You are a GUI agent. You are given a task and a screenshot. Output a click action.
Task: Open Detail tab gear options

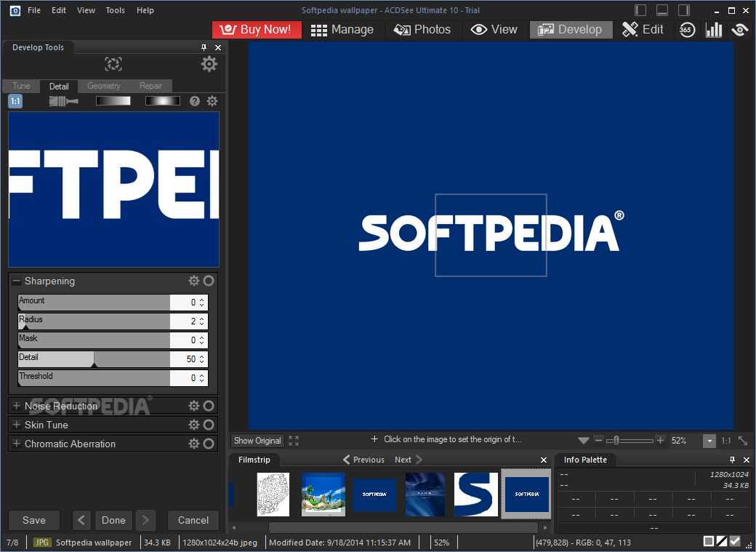[x=212, y=101]
